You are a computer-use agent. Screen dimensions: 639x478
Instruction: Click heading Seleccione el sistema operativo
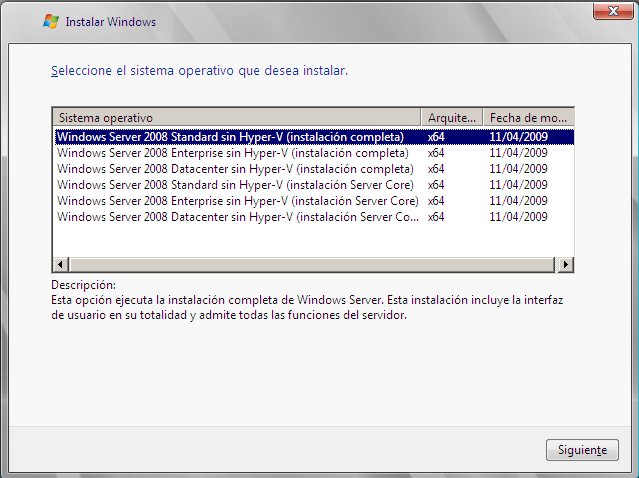(199, 70)
